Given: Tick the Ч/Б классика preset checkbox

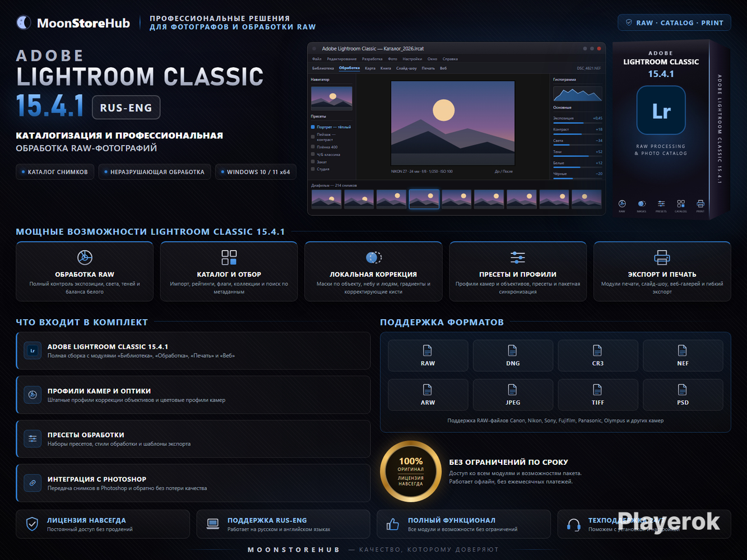Looking at the screenshot, I should click(313, 154).
